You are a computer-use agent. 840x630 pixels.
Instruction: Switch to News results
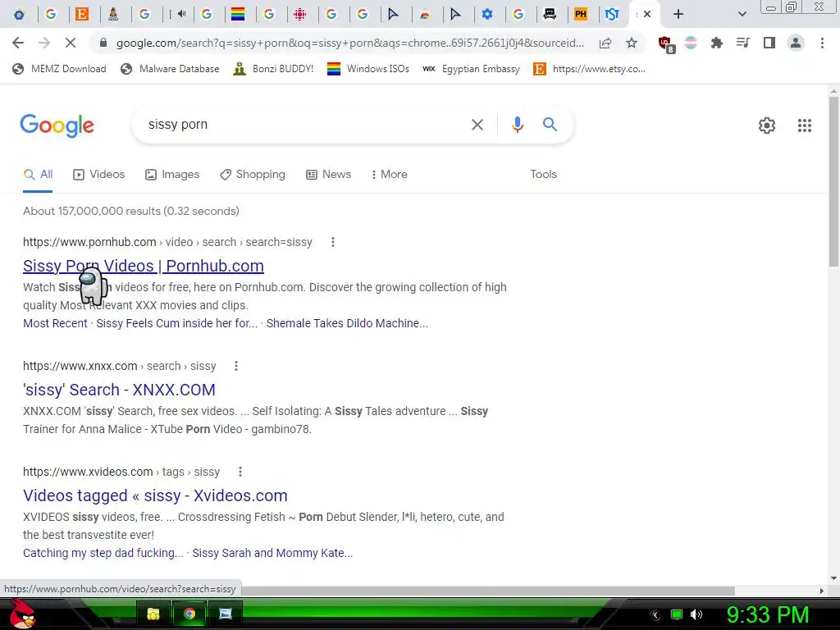(328, 175)
